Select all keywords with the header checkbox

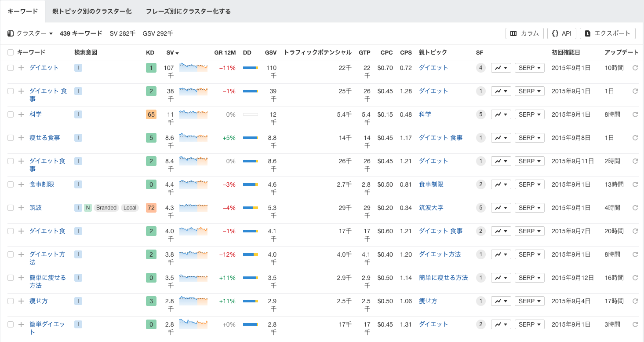(10, 52)
